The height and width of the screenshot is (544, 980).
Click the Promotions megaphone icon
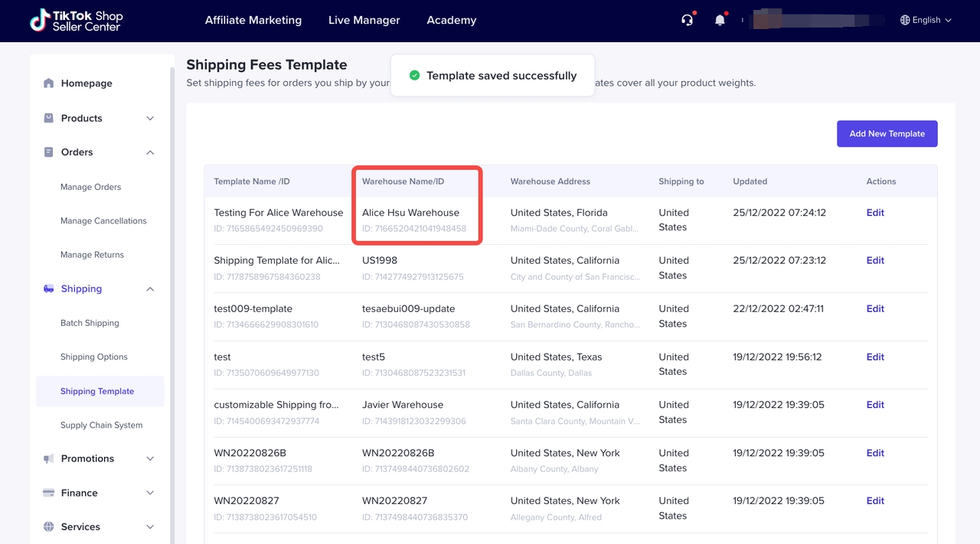(49, 459)
